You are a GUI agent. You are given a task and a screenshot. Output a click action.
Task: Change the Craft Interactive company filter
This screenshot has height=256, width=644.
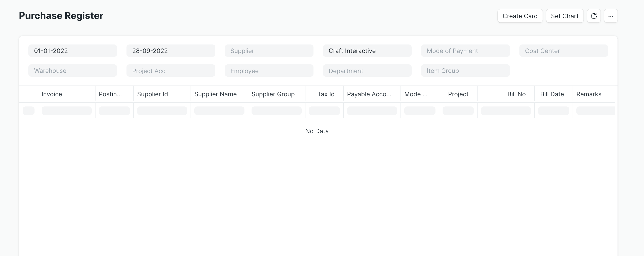[x=367, y=51]
